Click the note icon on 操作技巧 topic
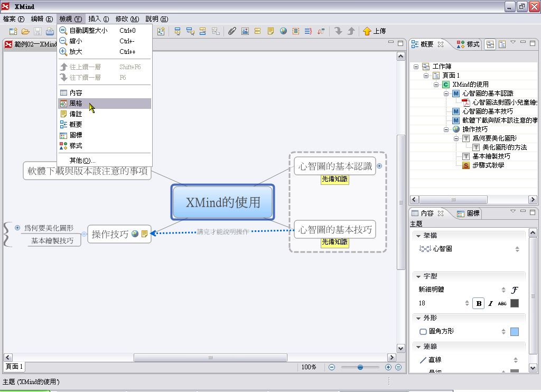This screenshot has width=541, height=392. pyautogui.click(x=144, y=234)
